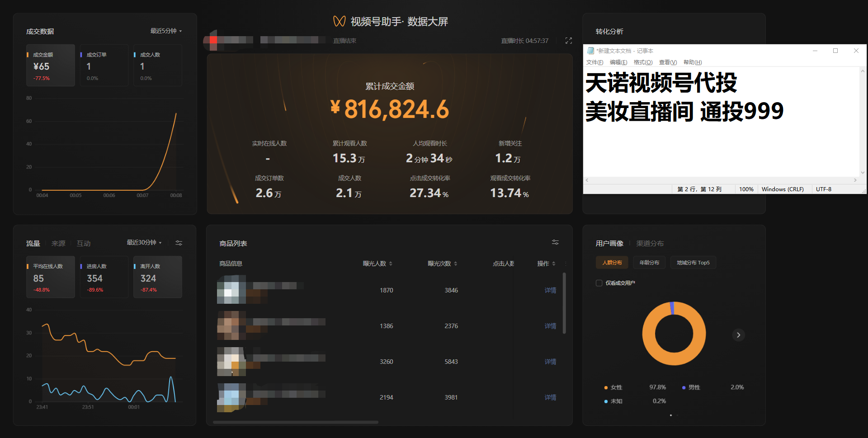Open 最近5分钟 time range dropdown
This screenshot has width=868, height=438.
pyautogui.click(x=166, y=31)
